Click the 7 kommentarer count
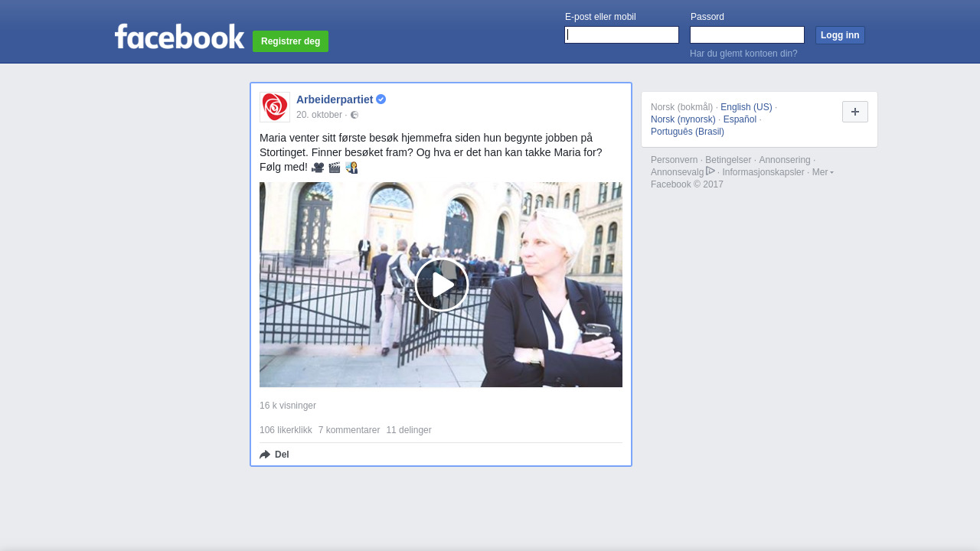The height and width of the screenshot is (551, 980). (x=349, y=430)
